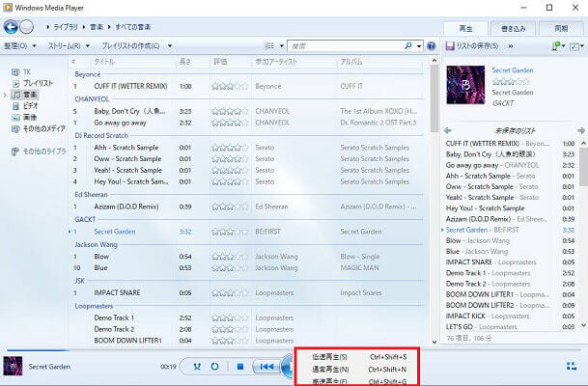
Task: Click the Secret Garden album art in list pane
Action: click(465, 85)
